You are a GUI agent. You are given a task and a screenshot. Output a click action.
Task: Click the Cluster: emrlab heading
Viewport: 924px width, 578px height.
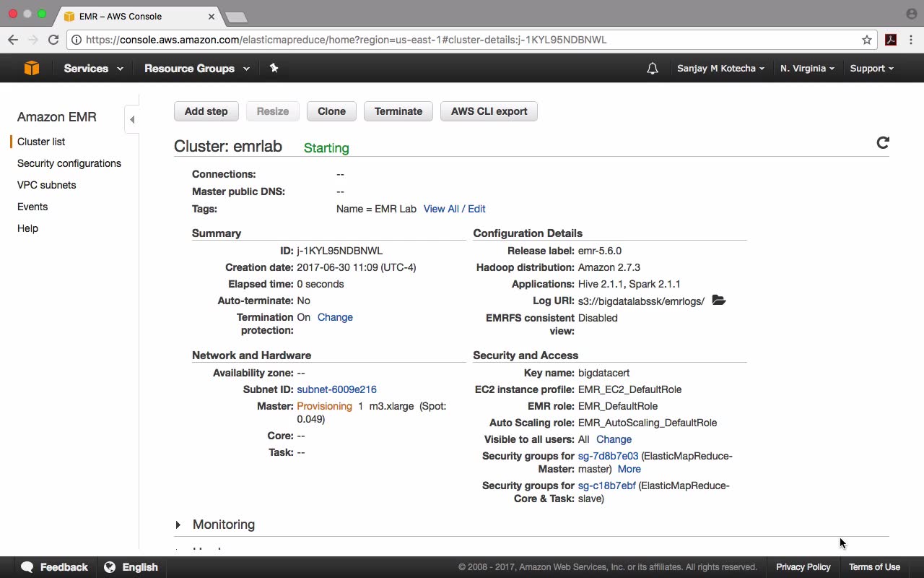(x=228, y=146)
